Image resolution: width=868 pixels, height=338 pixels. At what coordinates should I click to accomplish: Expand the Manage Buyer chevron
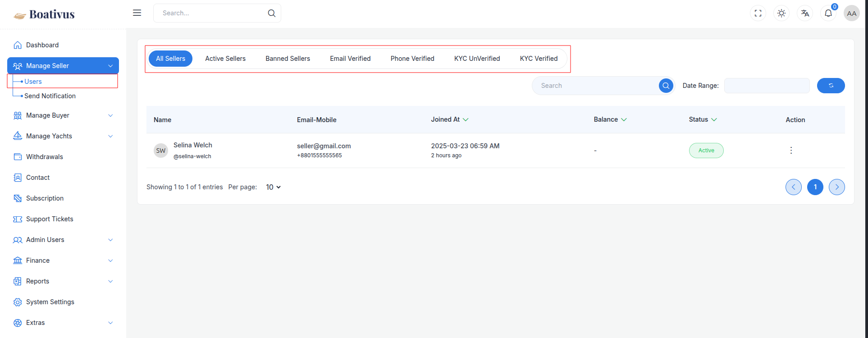click(x=110, y=115)
